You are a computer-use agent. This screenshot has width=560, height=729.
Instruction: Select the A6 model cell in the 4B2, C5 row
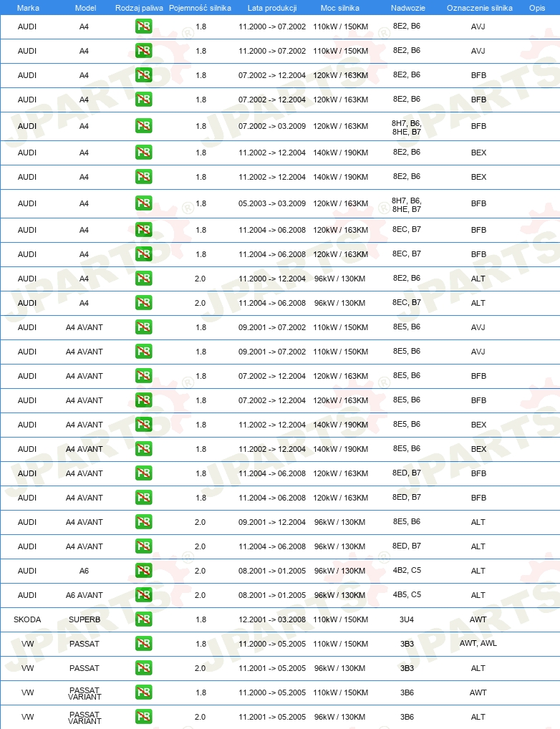coord(84,571)
